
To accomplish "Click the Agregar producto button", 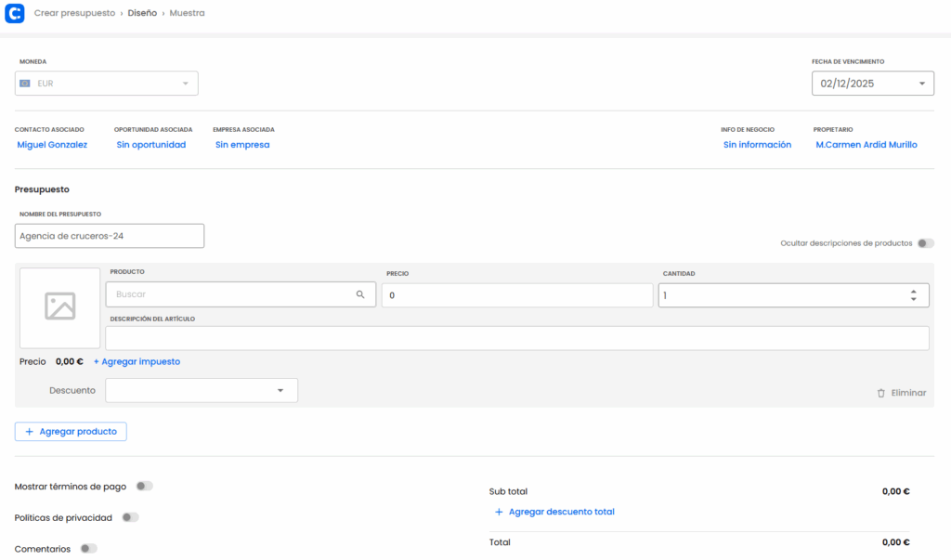I will (71, 432).
